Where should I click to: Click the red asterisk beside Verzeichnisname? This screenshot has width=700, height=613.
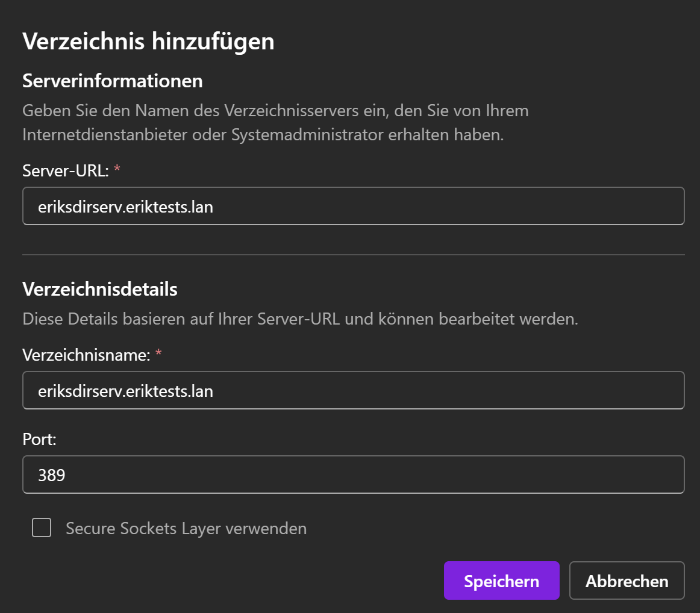[x=158, y=353]
